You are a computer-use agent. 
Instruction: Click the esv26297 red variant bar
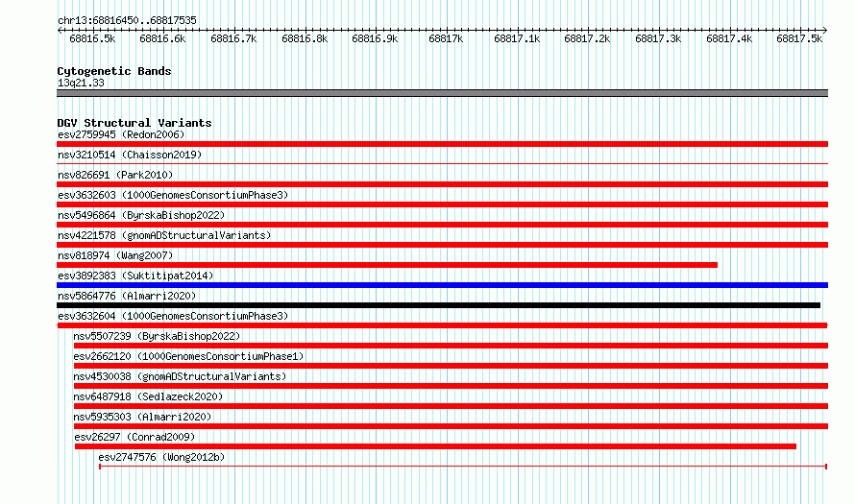tap(436, 446)
